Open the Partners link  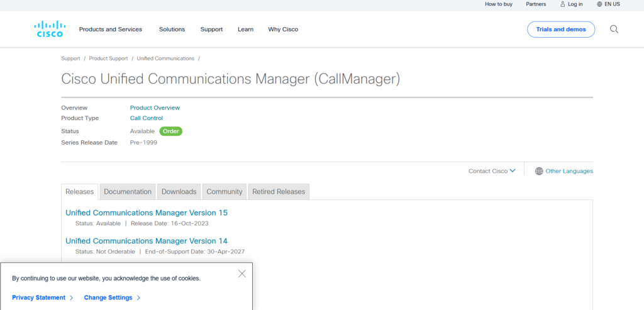pyautogui.click(x=536, y=4)
